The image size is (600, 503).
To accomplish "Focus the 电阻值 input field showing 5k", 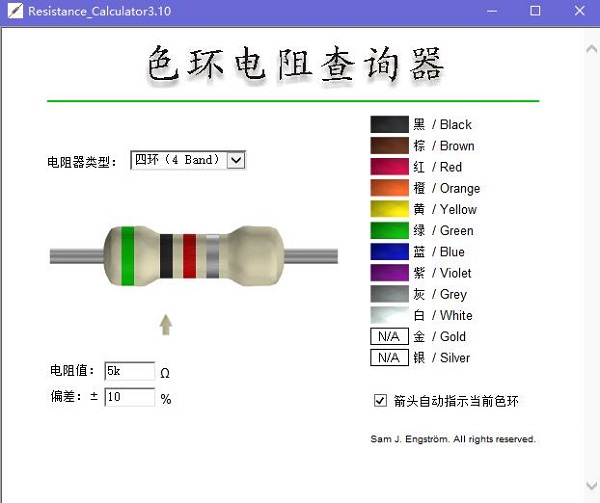I will coord(130,371).
